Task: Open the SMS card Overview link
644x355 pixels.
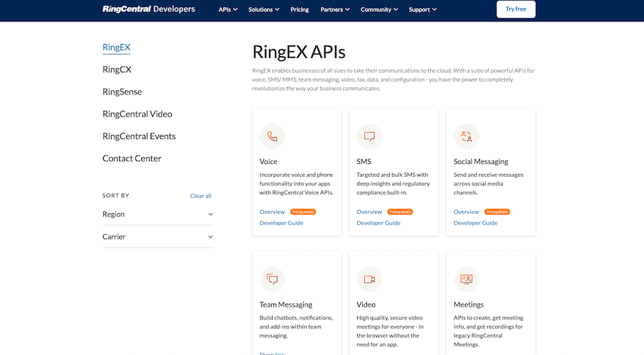Action: 369,212
